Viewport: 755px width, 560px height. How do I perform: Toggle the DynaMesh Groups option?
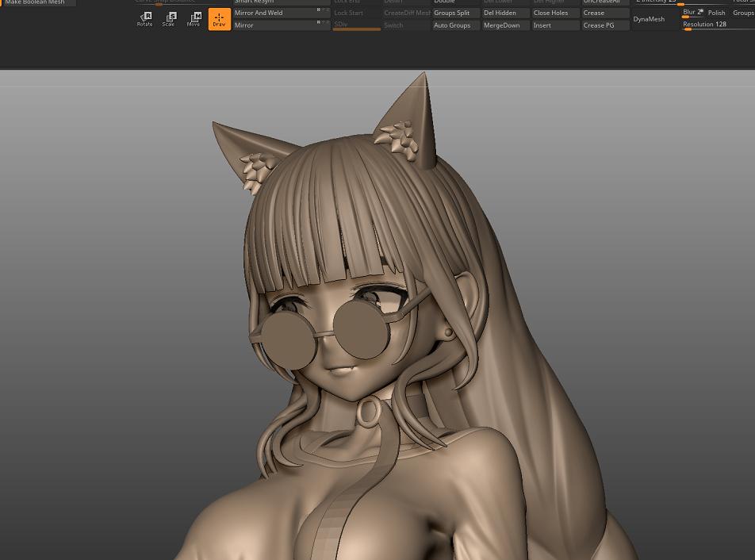743,13
